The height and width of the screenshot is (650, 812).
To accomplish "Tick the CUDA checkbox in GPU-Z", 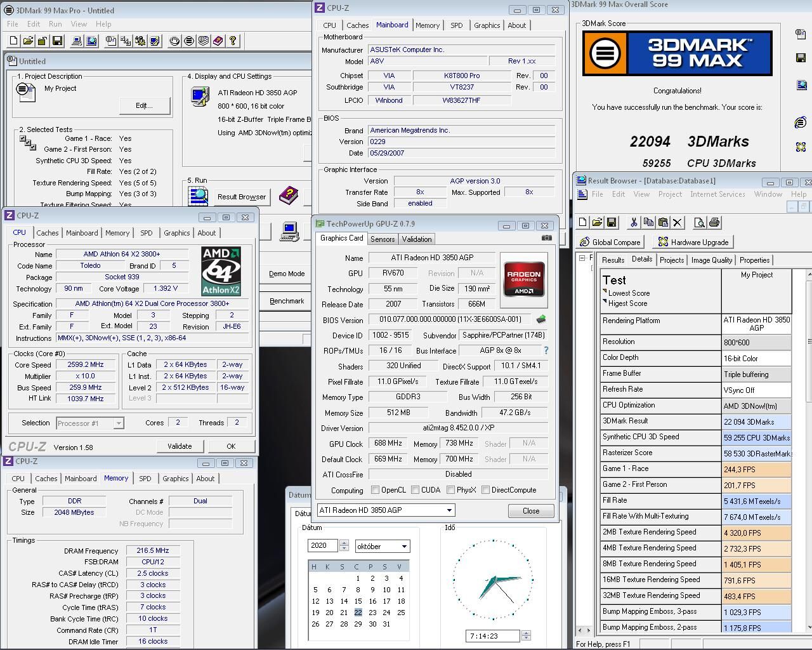I will 415,490.
